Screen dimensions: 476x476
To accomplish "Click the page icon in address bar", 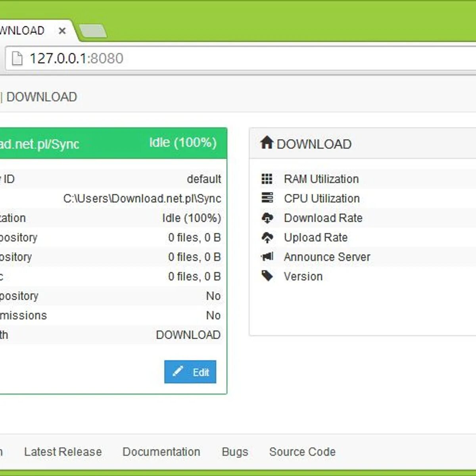I will (x=17, y=58).
